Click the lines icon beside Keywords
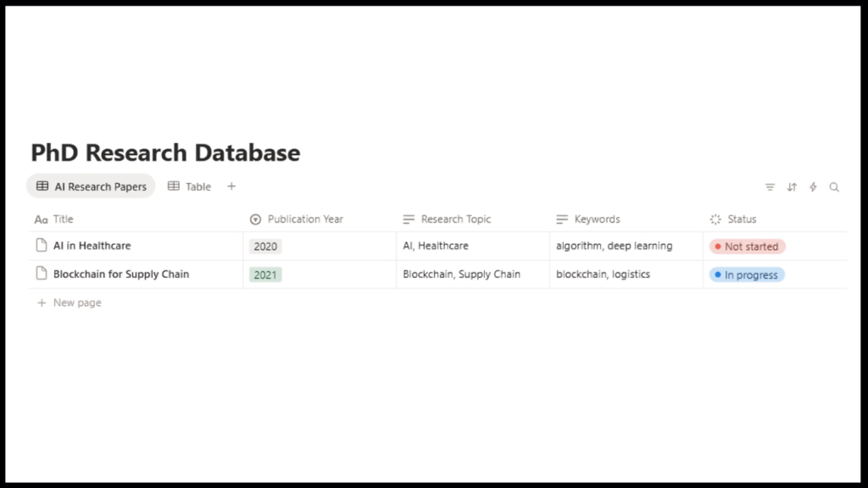 click(562, 219)
